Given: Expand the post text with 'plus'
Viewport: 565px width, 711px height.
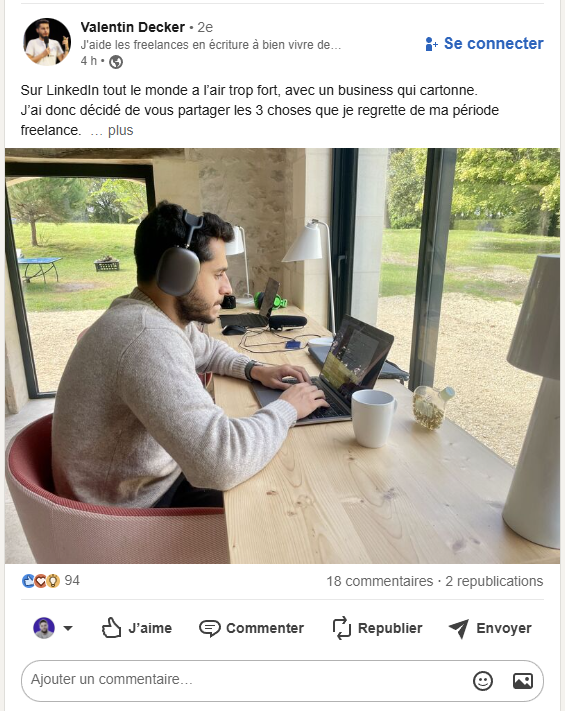Looking at the screenshot, I should point(120,130).
